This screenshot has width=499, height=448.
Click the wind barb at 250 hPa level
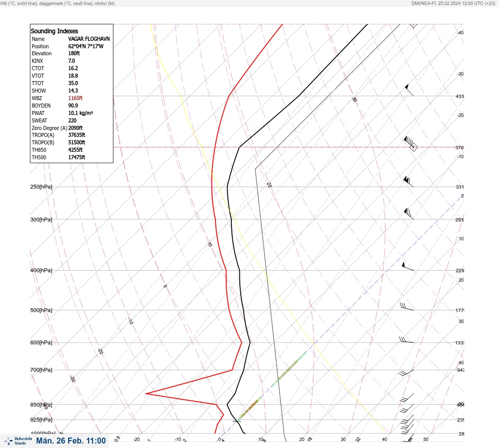(x=408, y=182)
